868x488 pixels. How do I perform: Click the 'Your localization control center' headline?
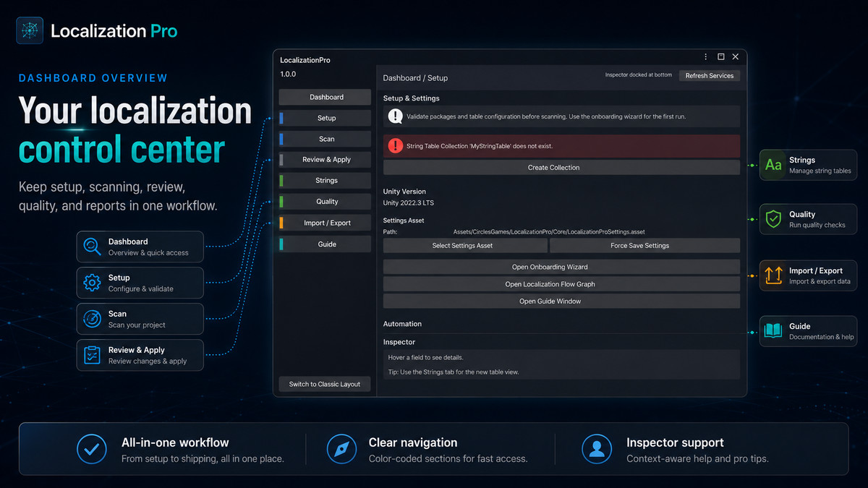tap(135, 130)
